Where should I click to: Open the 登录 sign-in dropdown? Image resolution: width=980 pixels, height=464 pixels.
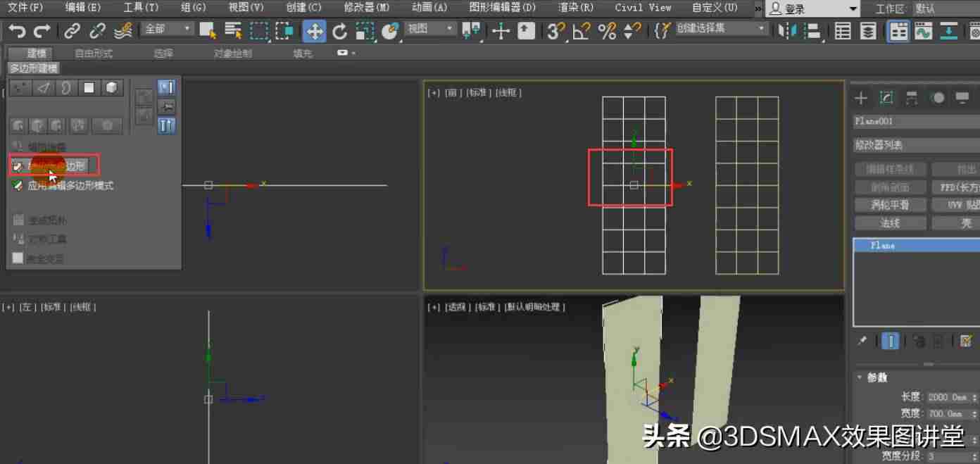pos(813,9)
